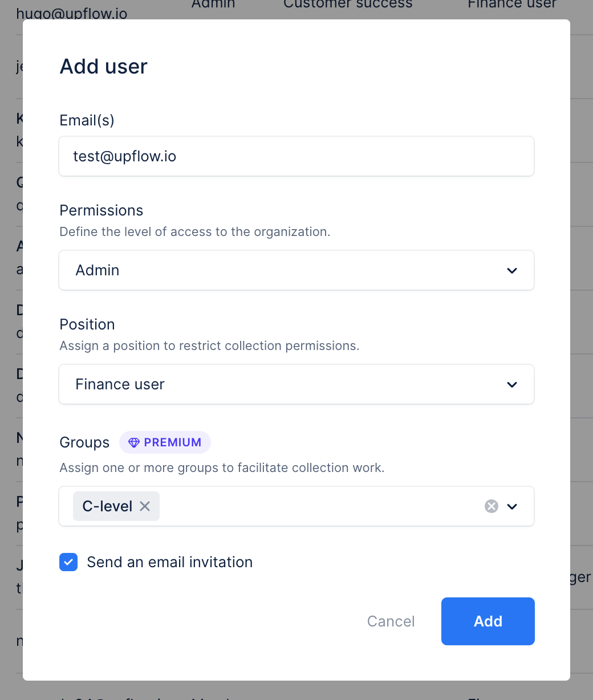
Task: Click the Permissions section label
Action: pos(101,210)
